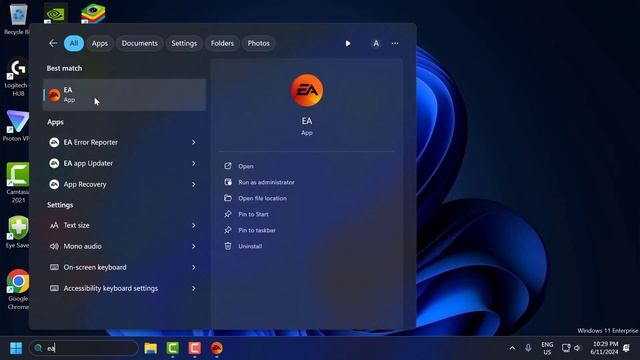Click the taskbar search box

[84, 348]
